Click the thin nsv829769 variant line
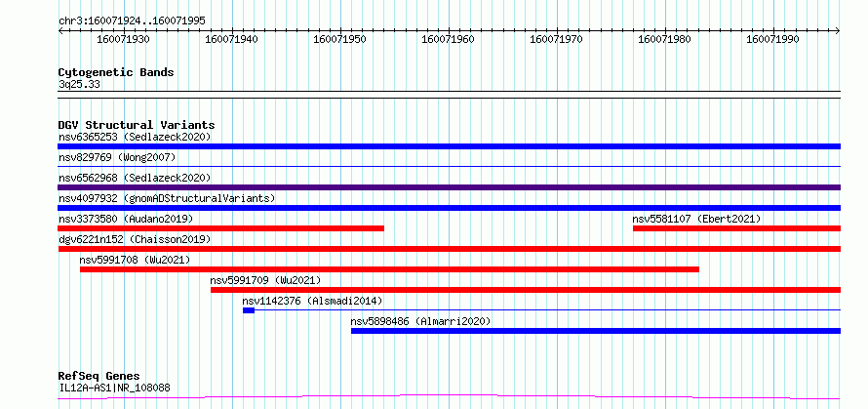The width and height of the screenshot is (868, 409). click(449, 166)
